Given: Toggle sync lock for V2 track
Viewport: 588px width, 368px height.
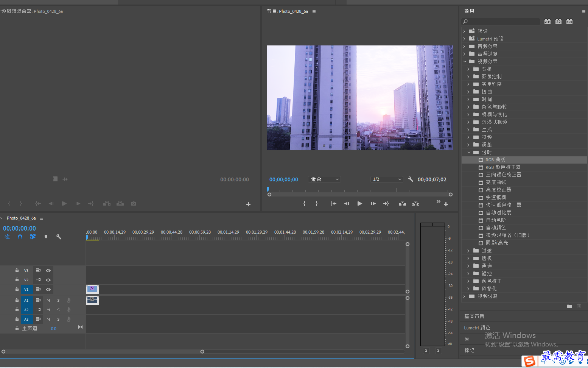Looking at the screenshot, I should (x=38, y=280).
